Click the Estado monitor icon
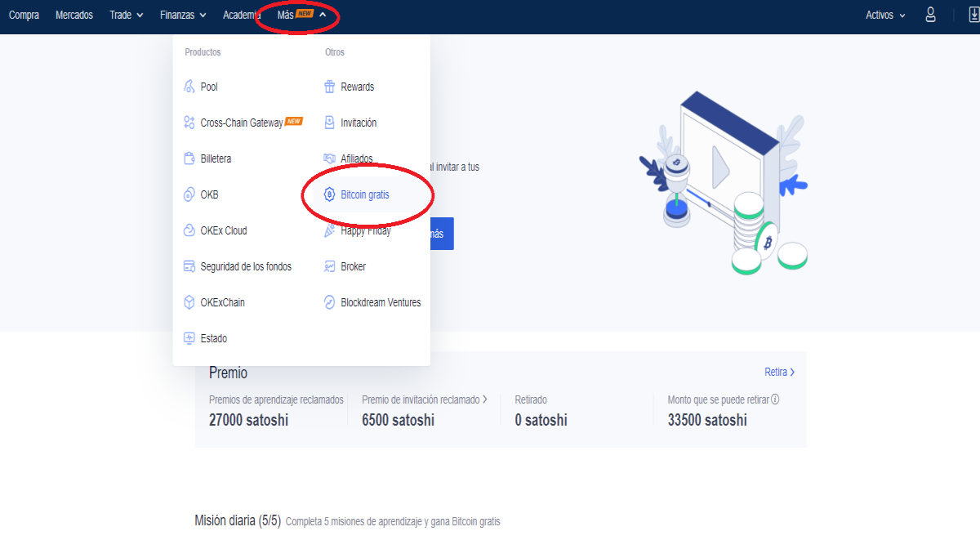The image size is (980, 549). (189, 338)
